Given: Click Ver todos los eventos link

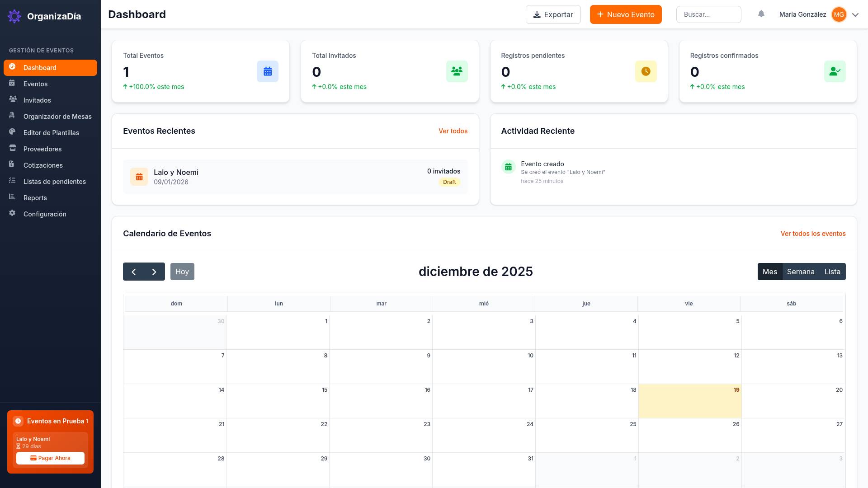Looking at the screenshot, I should (813, 234).
